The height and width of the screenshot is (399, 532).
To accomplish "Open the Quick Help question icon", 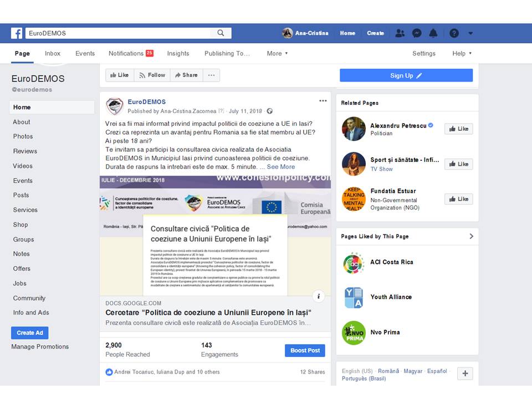I will click(454, 33).
